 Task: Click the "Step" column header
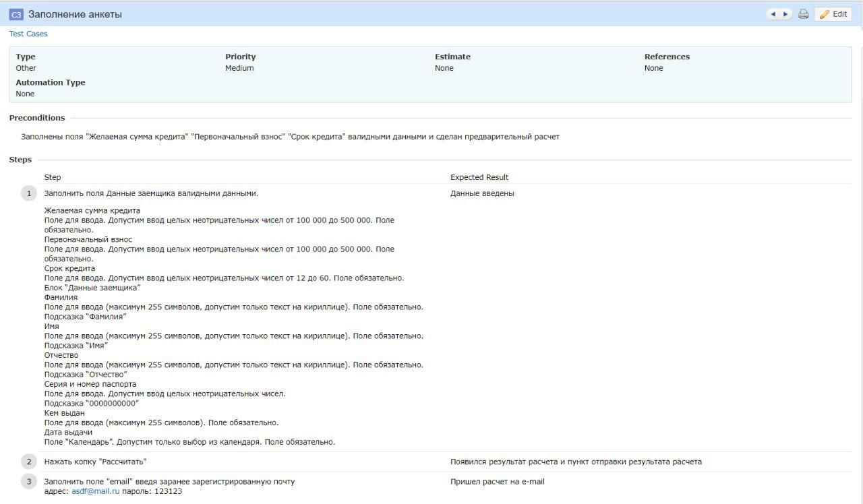(x=53, y=177)
